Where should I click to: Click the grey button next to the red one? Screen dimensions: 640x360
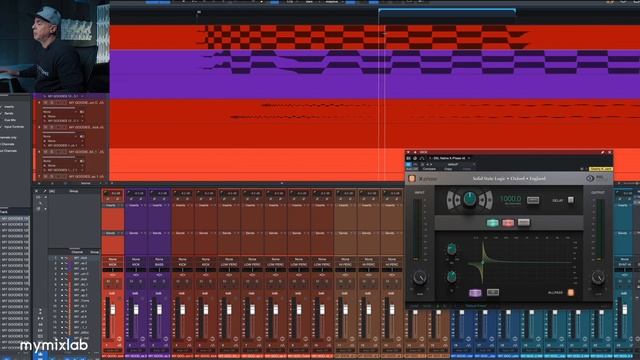(x=524, y=222)
